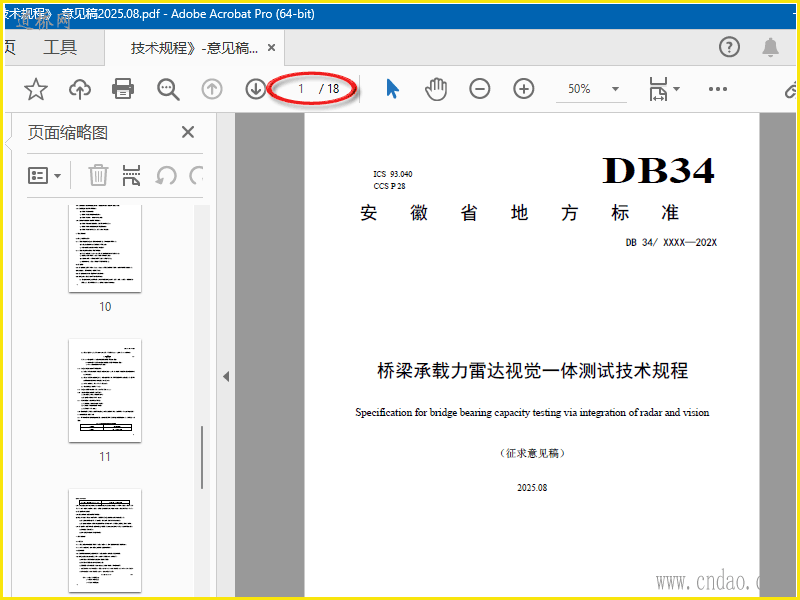Select page 11 thumbnail

click(x=105, y=390)
